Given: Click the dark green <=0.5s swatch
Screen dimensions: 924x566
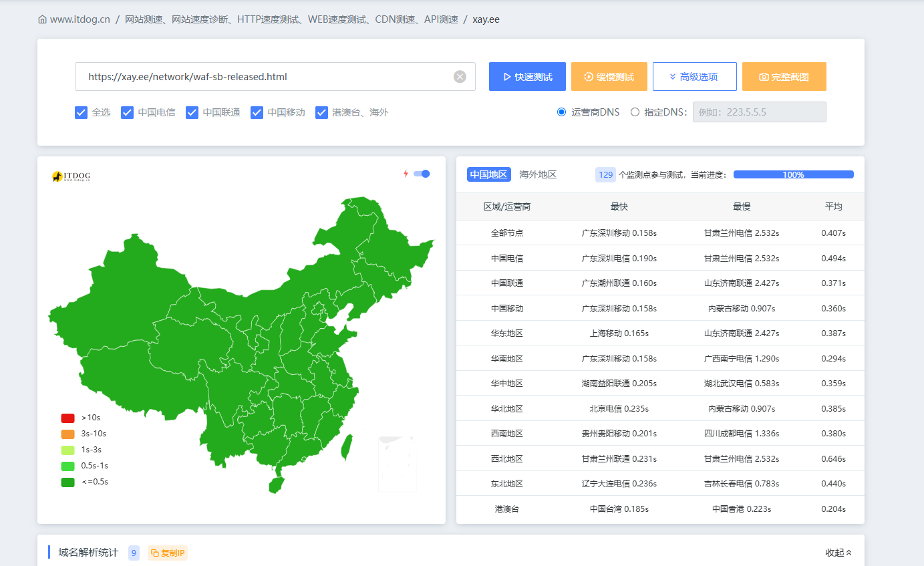Looking at the screenshot, I should pyautogui.click(x=67, y=482).
